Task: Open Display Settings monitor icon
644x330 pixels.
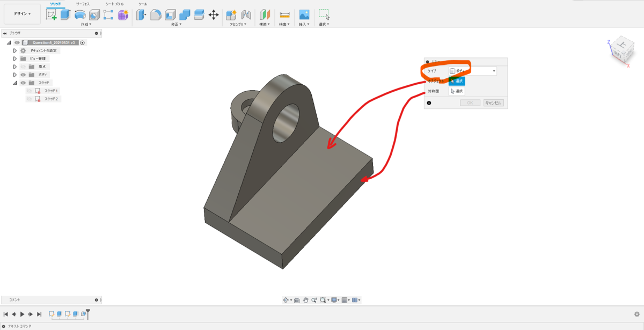Action: (x=334, y=300)
